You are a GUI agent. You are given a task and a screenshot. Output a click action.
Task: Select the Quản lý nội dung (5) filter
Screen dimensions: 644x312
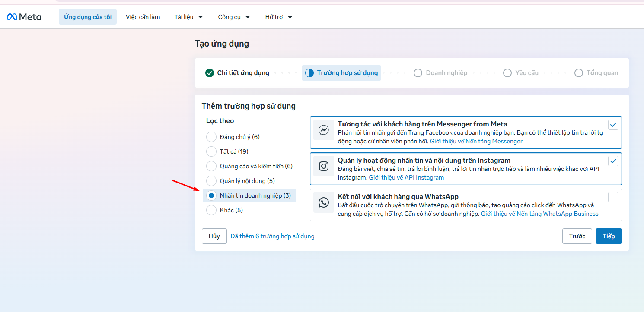tap(211, 181)
